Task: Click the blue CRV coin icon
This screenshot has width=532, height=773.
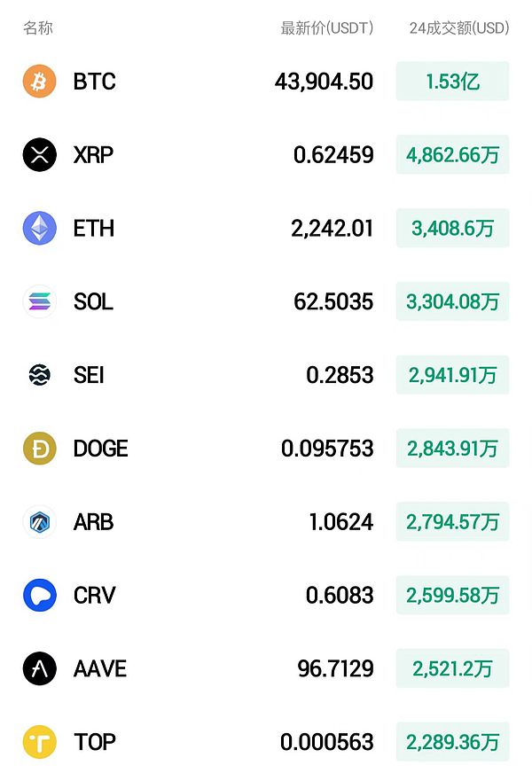Action: pos(39,595)
